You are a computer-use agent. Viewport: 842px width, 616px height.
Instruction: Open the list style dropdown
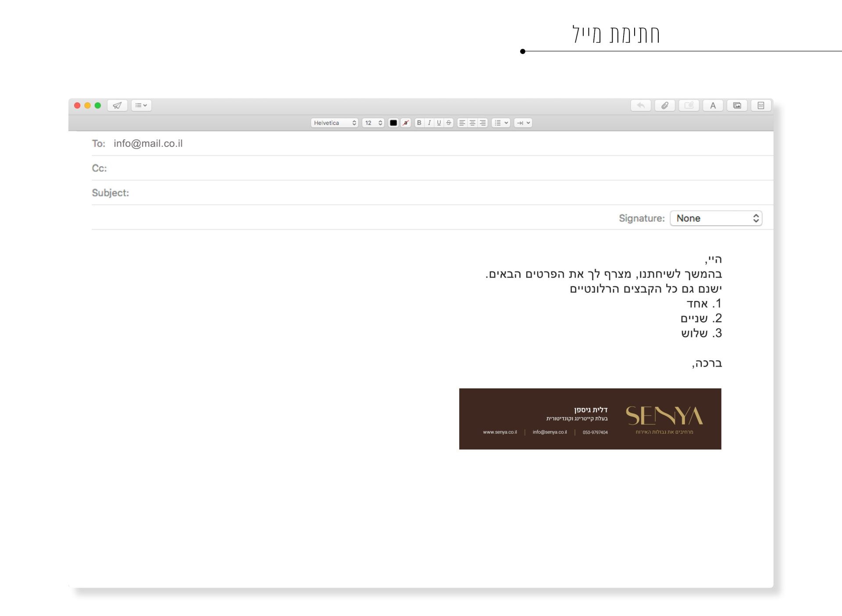(501, 123)
